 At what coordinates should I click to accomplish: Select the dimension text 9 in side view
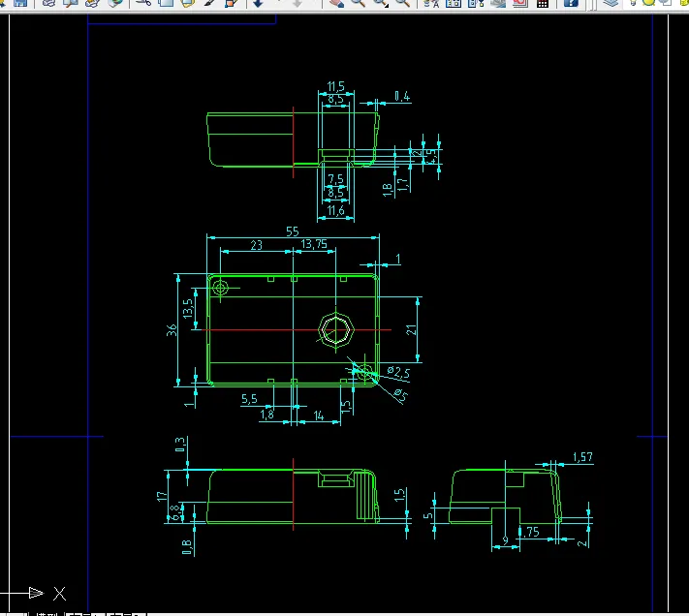pos(505,540)
